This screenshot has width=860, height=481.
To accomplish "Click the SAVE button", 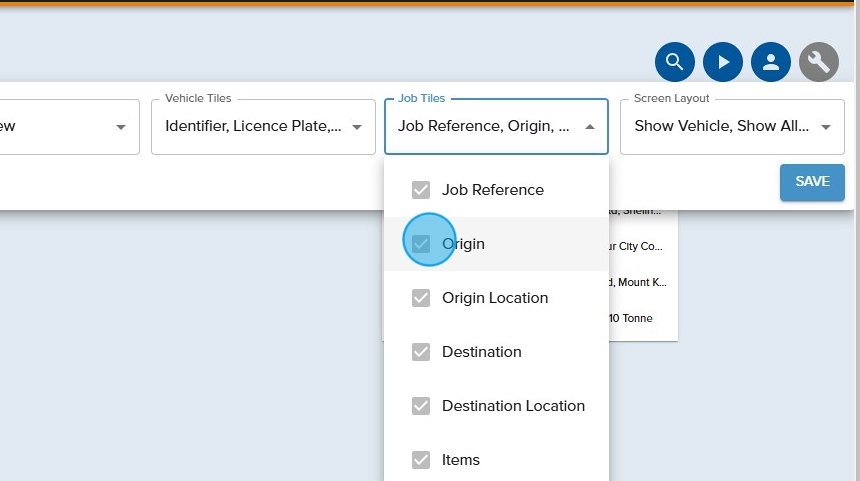I will (x=812, y=182).
